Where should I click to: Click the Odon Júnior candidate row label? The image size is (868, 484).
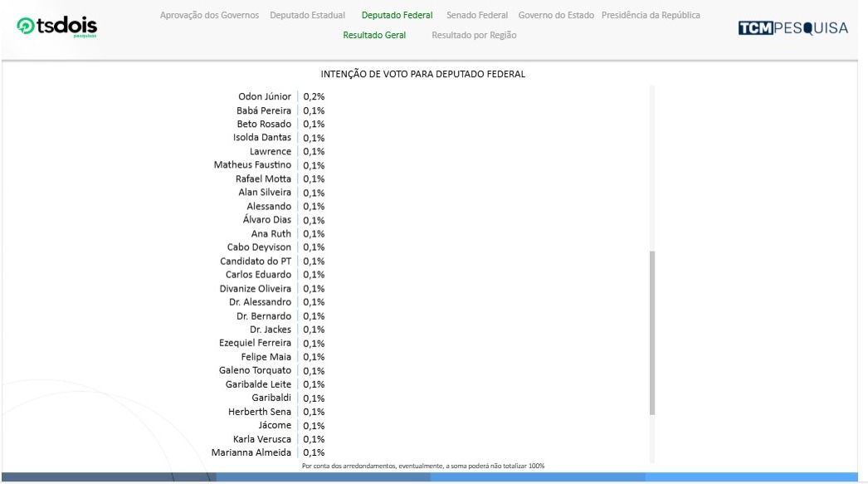(265, 96)
